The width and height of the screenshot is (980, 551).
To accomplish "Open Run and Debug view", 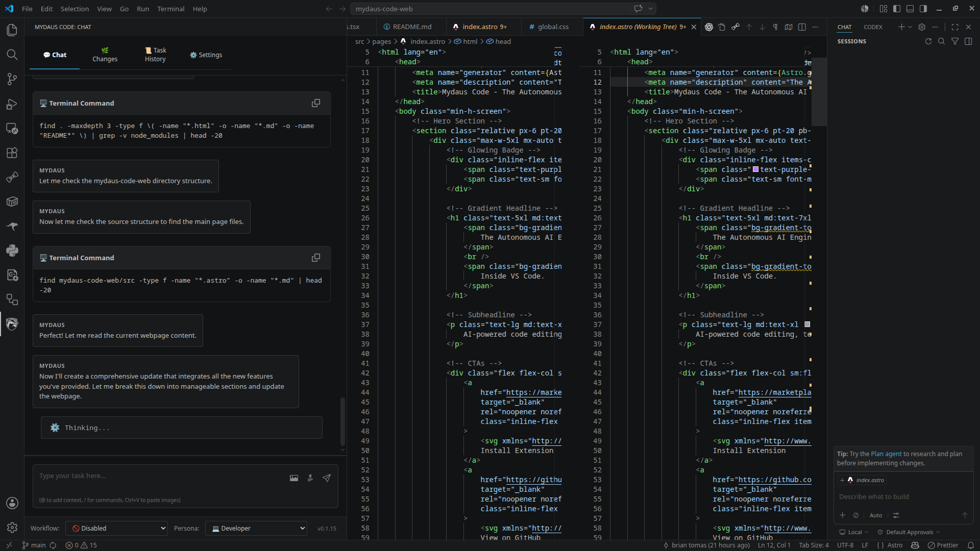I will pos(12,104).
